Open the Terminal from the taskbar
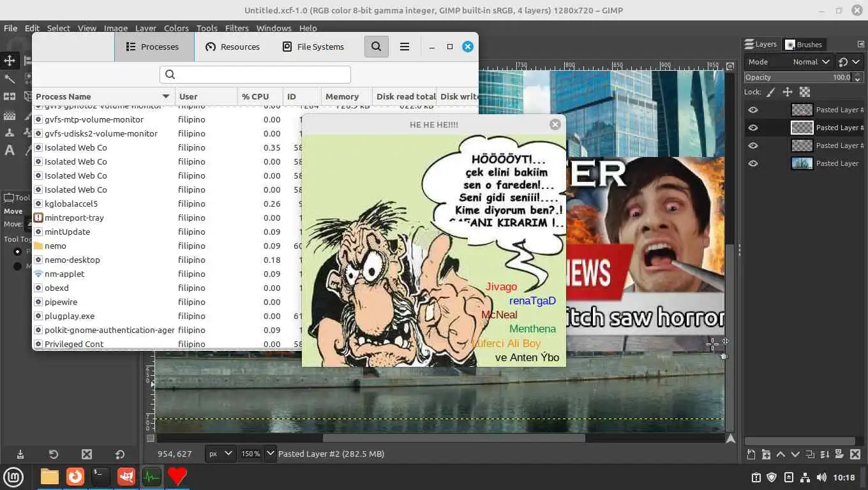 pyautogui.click(x=101, y=477)
